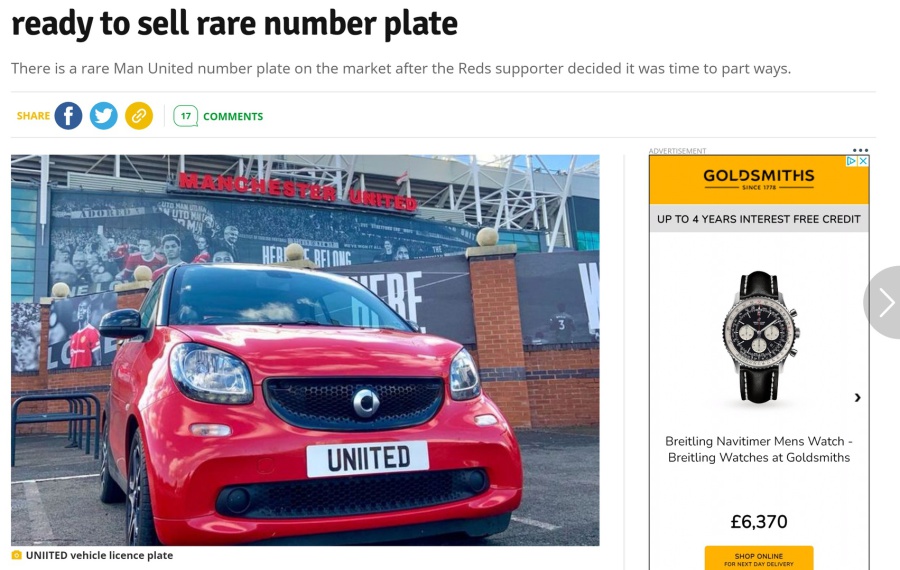Click the Goldsmiths logo banner
Viewport: 900px width, 570px height.
click(x=759, y=180)
